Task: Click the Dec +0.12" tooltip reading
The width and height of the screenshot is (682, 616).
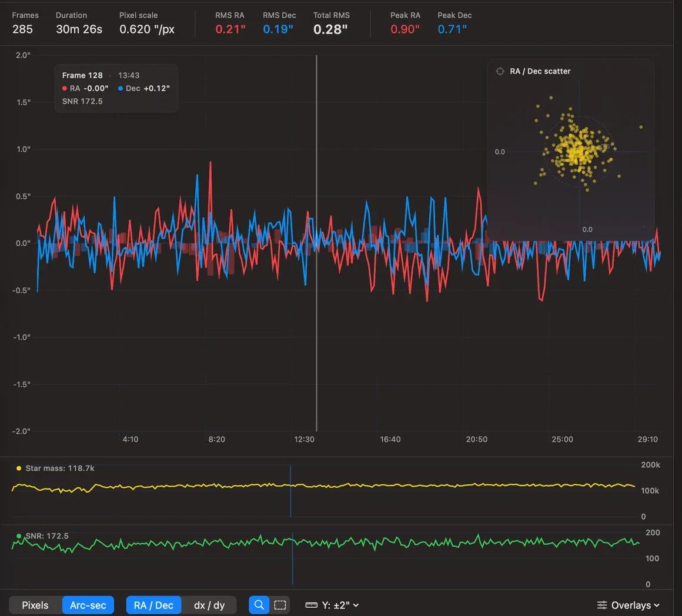Action: tap(144, 88)
